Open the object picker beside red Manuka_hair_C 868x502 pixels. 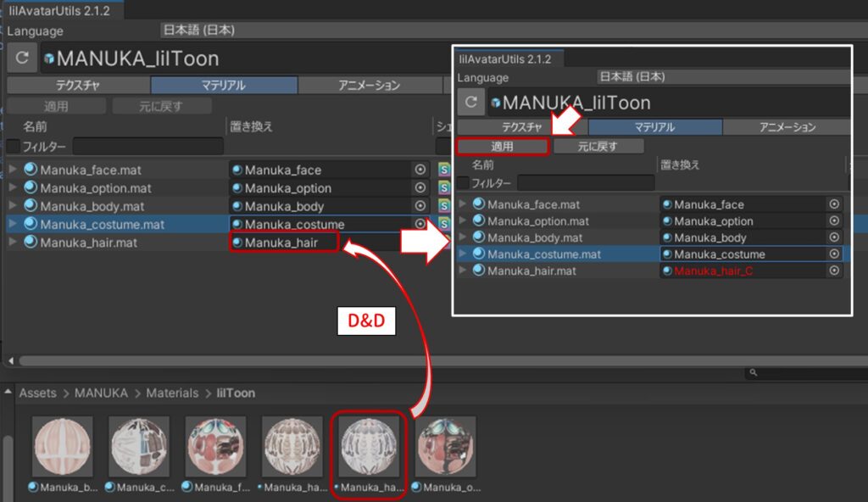click(x=834, y=271)
